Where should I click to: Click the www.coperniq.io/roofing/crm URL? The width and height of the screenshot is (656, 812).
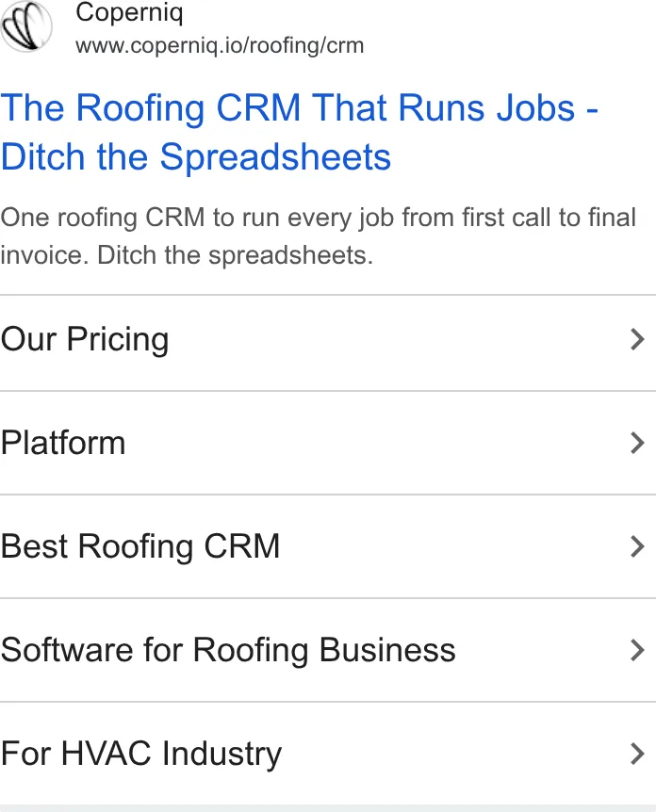220,45
